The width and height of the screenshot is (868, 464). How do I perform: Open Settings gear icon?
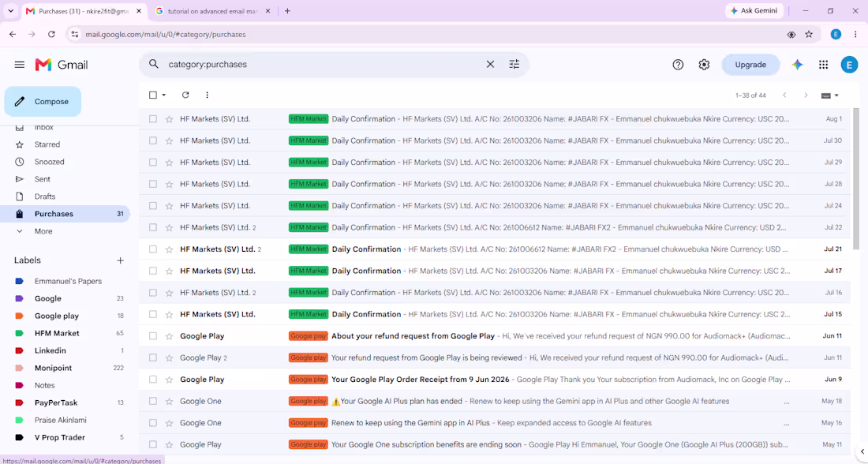[x=704, y=65]
